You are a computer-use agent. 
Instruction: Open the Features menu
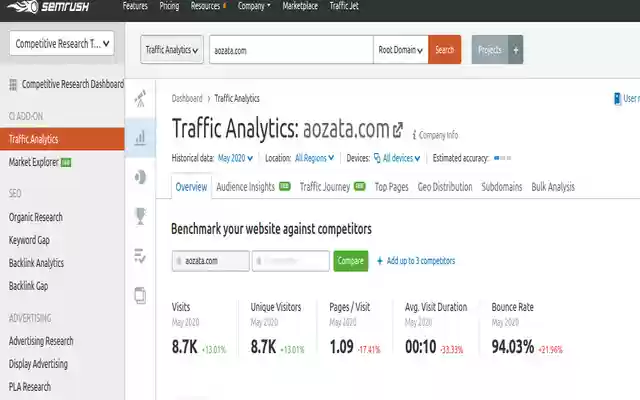[135, 6]
